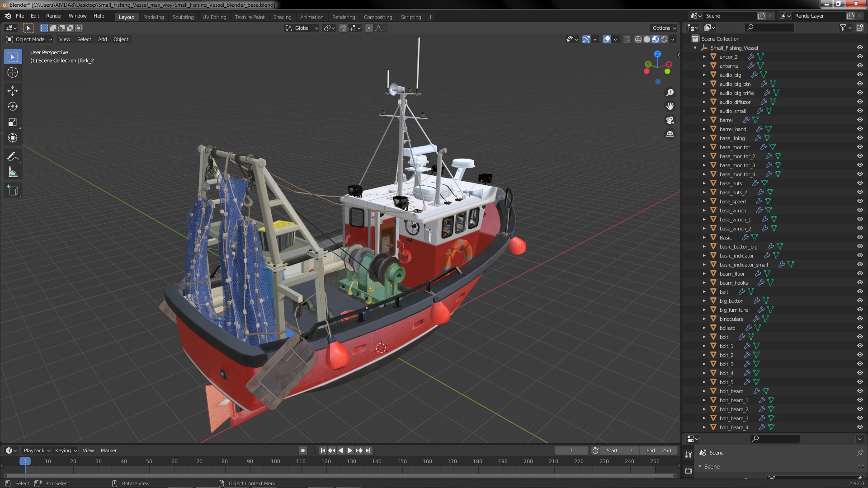This screenshot has height=488, width=868.
Task: Switch to orthographic/perspective grid view icon
Action: (x=670, y=134)
